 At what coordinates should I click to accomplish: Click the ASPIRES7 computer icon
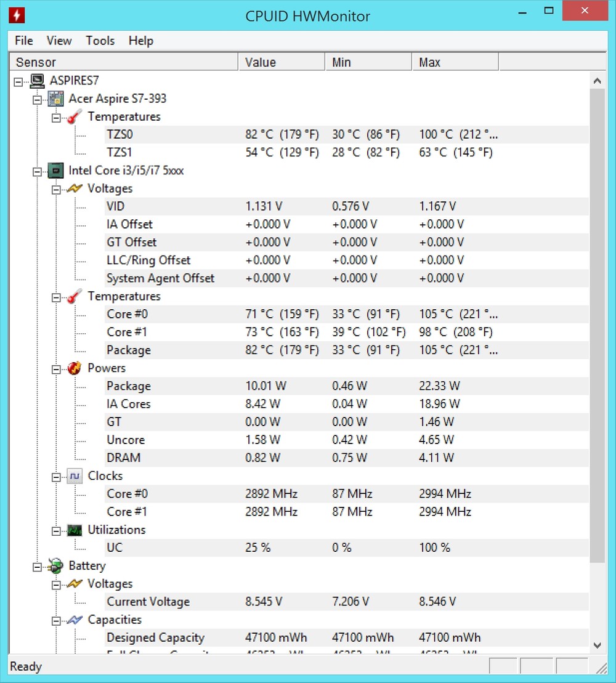(37, 81)
